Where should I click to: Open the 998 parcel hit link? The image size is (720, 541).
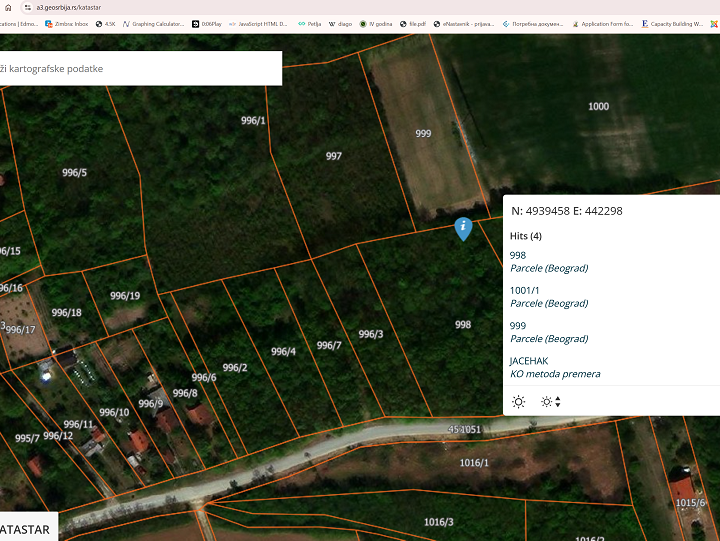point(518,255)
